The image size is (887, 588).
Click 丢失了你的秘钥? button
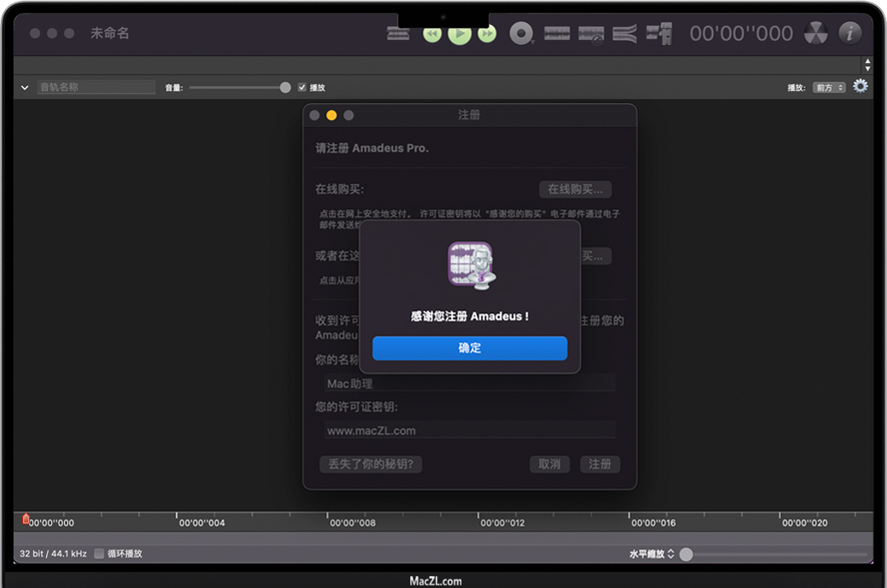(371, 464)
